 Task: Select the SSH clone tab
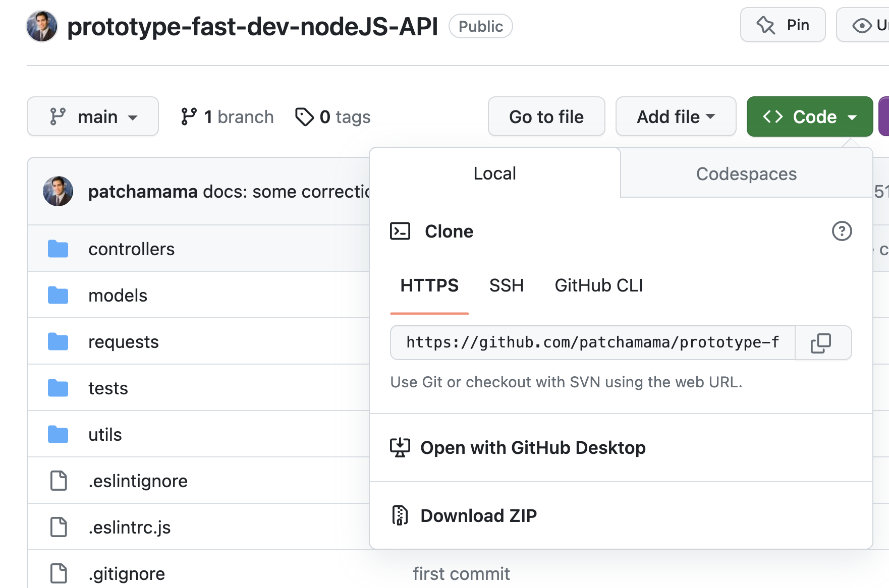[x=507, y=285]
